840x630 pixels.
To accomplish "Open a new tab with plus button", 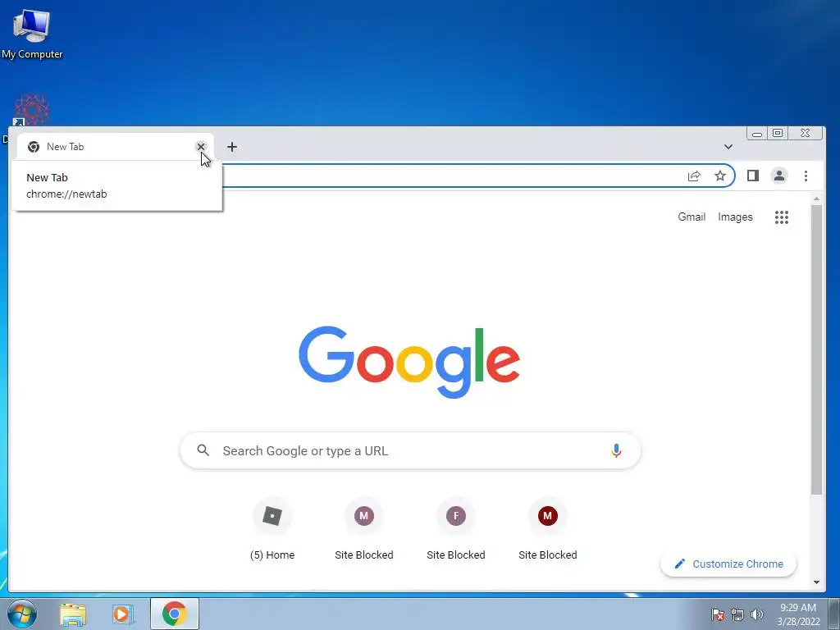I will [232, 147].
